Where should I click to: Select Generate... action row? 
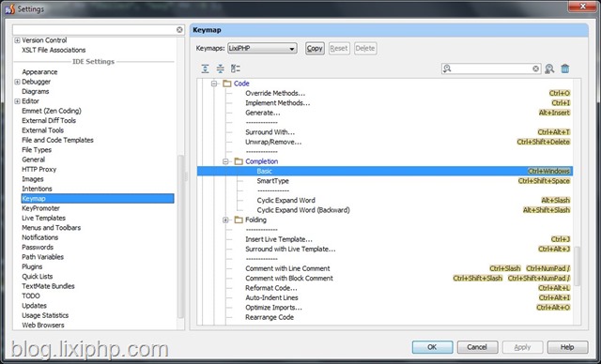(263, 113)
